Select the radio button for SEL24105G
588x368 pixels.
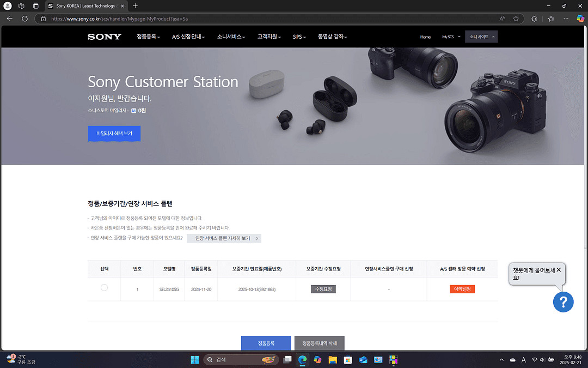coord(104,288)
